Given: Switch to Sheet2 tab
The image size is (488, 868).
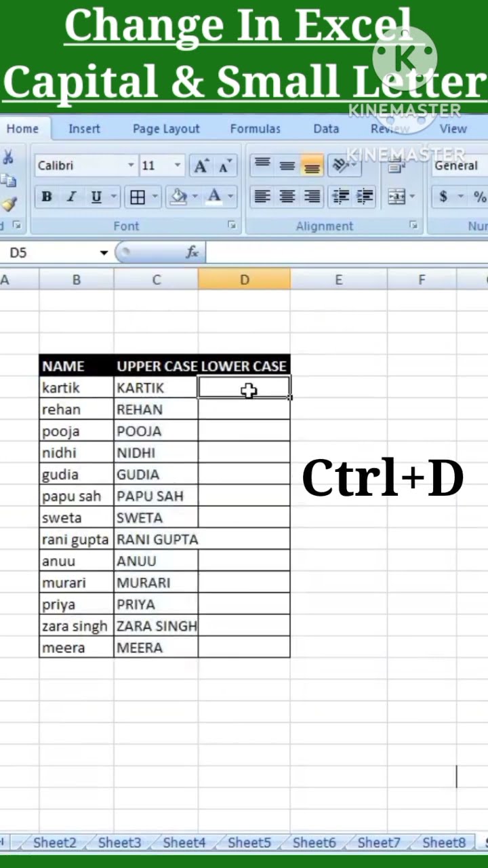Looking at the screenshot, I should (x=55, y=842).
